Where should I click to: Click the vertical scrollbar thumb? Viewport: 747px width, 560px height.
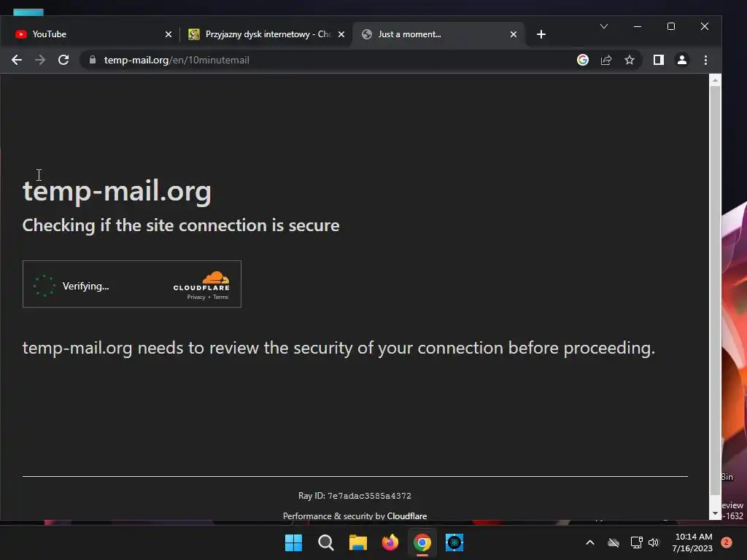click(x=715, y=290)
